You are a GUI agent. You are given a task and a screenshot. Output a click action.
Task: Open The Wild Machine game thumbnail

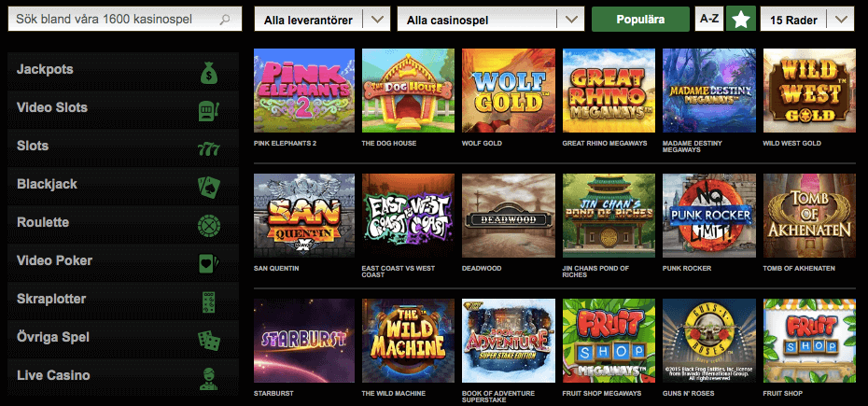pyautogui.click(x=408, y=342)
